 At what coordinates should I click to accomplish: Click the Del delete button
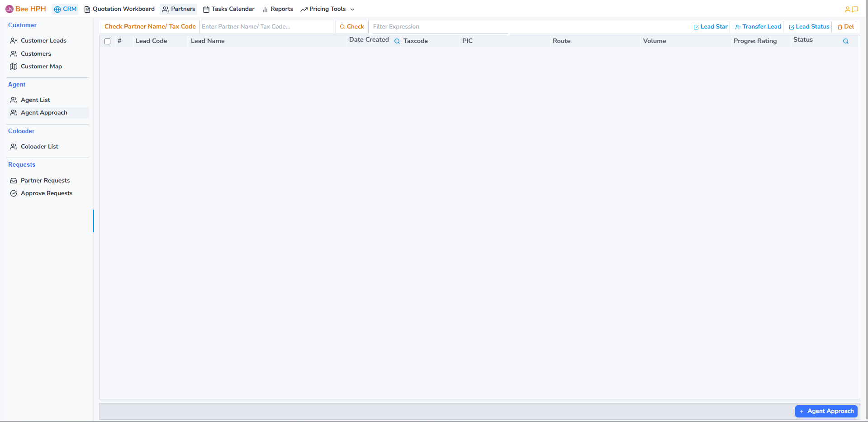(x=846, y=27)
